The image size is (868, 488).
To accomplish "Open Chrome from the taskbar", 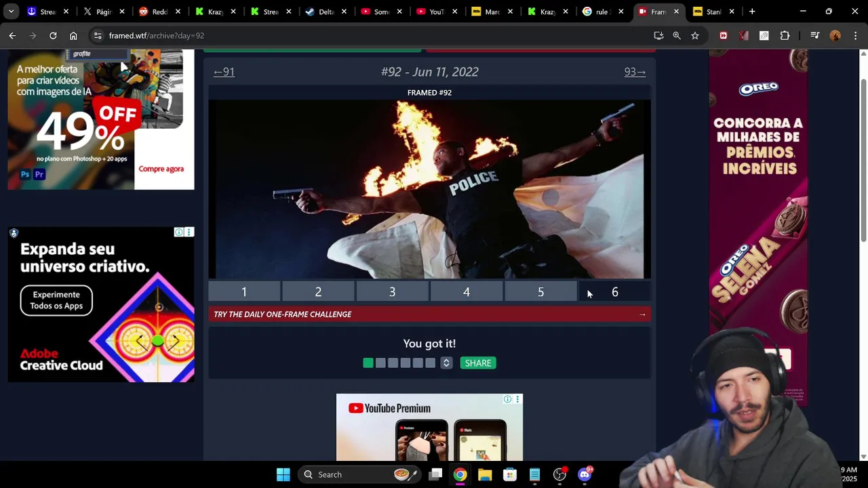I will (x=460, y=474).
